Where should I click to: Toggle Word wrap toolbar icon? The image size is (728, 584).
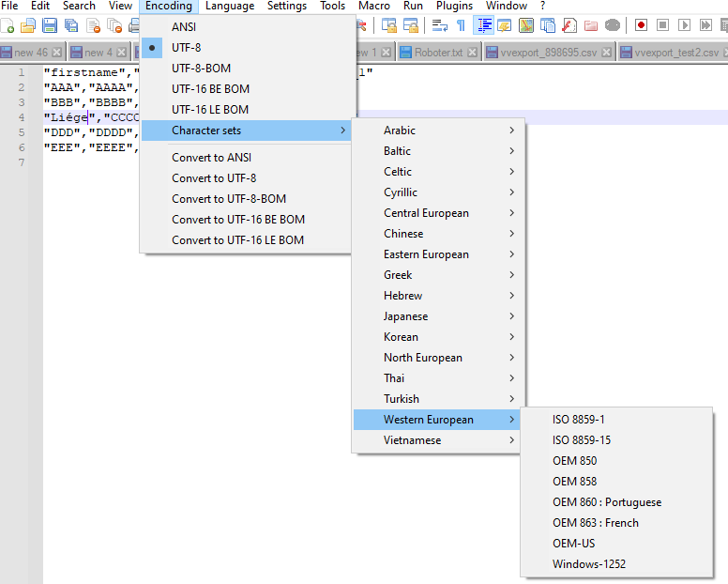[x=439, y=25]
